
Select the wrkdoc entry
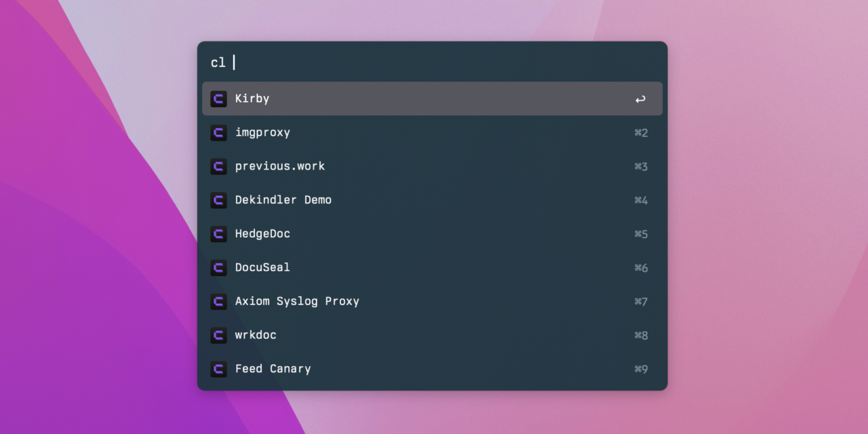432,335
